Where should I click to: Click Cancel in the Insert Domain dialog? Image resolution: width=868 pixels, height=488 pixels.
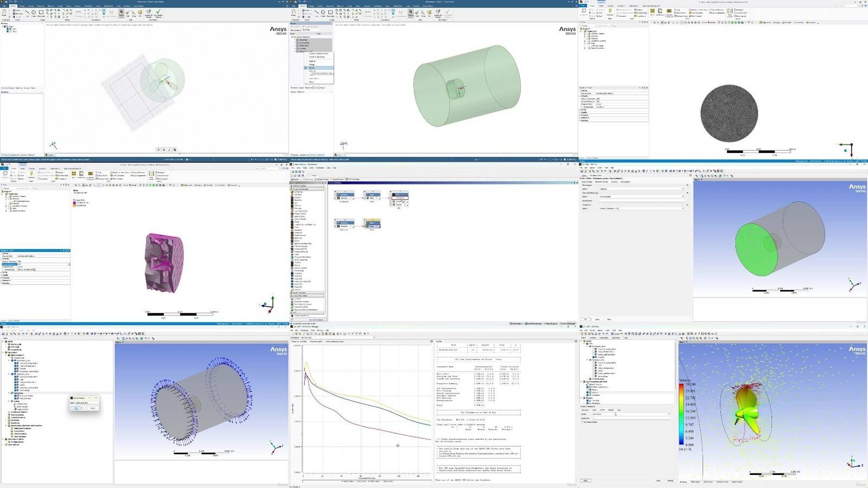93,408
